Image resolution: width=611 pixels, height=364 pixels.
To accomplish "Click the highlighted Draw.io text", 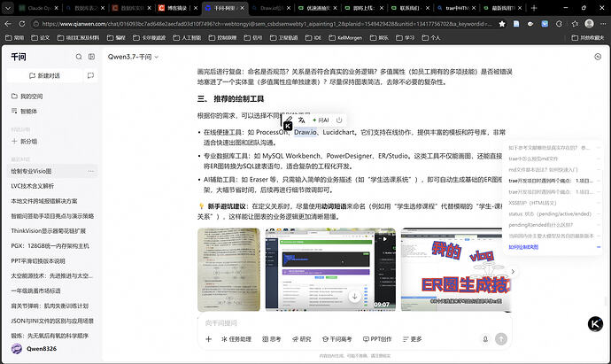I will pos(305,132).
